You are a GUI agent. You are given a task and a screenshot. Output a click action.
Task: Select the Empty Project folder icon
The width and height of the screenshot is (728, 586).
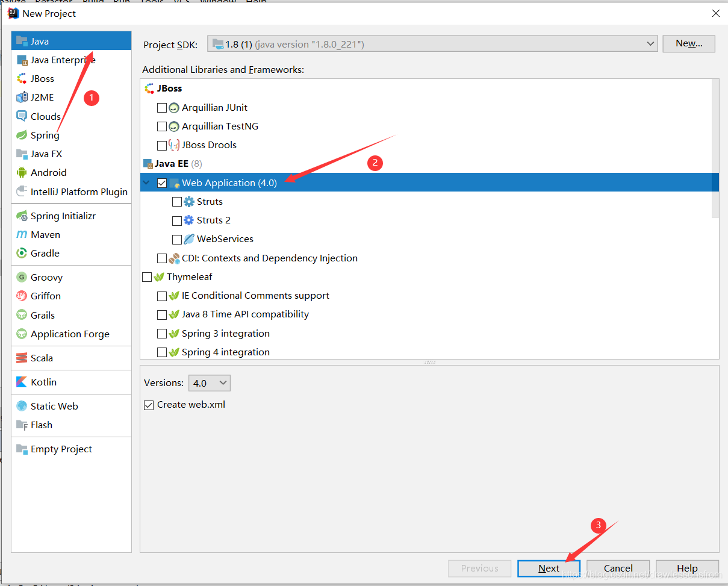[22, 449]
